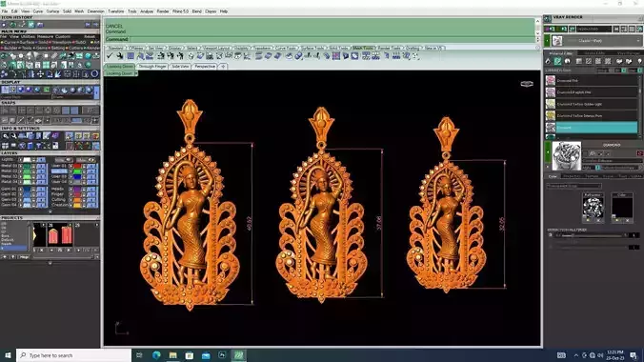Open File Explorer from the taskbar

(173, 355)
